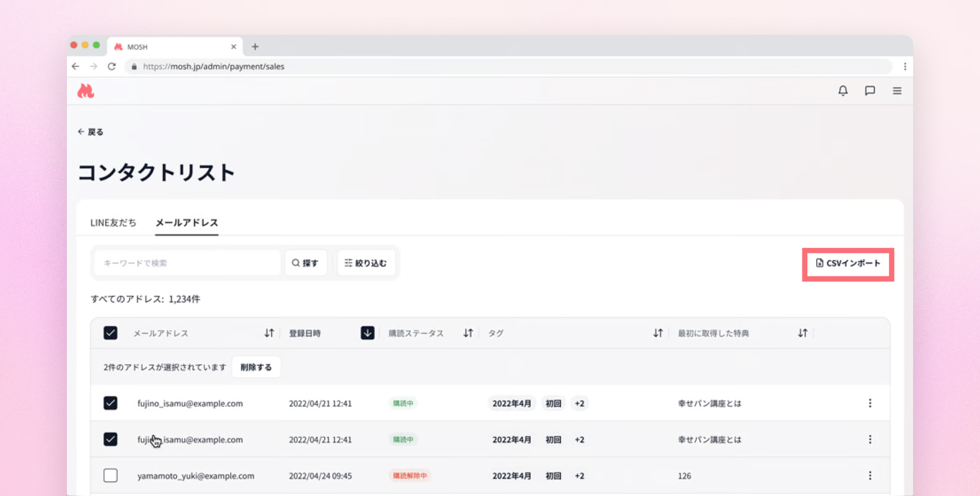Open three-dot menu for first fujino_isamu row
The height and width of the screenshot is (496, 980).
click(x=870, y=403)
